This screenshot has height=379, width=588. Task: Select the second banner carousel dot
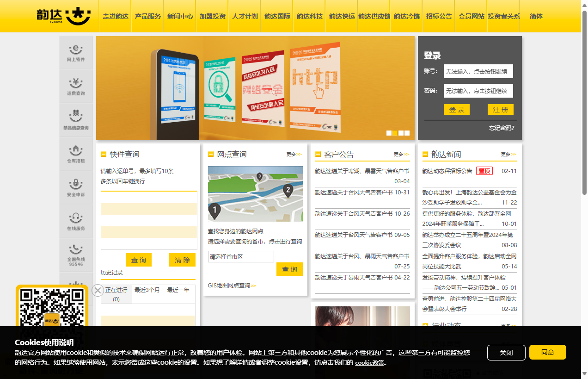pyautogui.click(x=395, y=133)
